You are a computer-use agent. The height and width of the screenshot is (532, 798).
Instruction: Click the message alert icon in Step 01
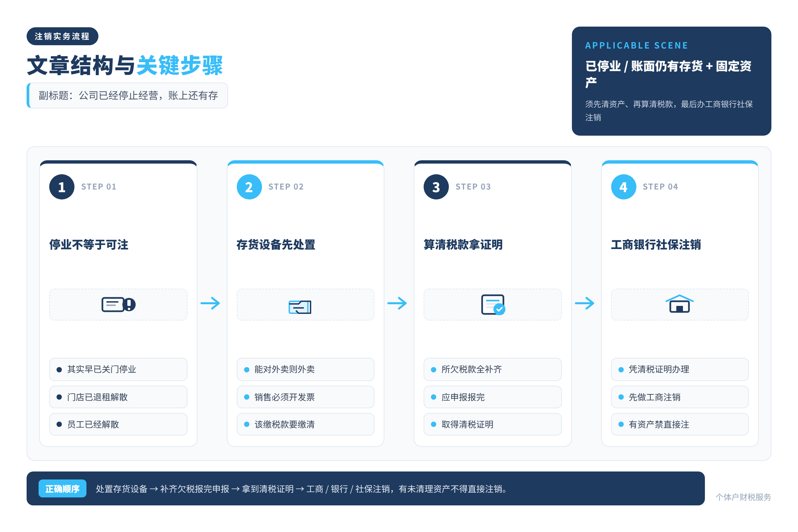click(x=118, y=304)
